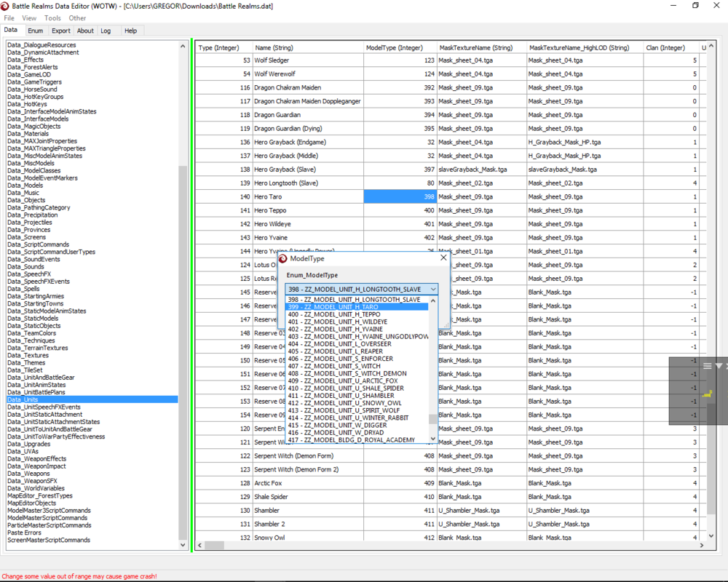Click the slaveGrayback_Mask.tga MaskTextureName cell
Image resolution: width=728 pixels, height=582 pixels.
click(x=481, y=170)
